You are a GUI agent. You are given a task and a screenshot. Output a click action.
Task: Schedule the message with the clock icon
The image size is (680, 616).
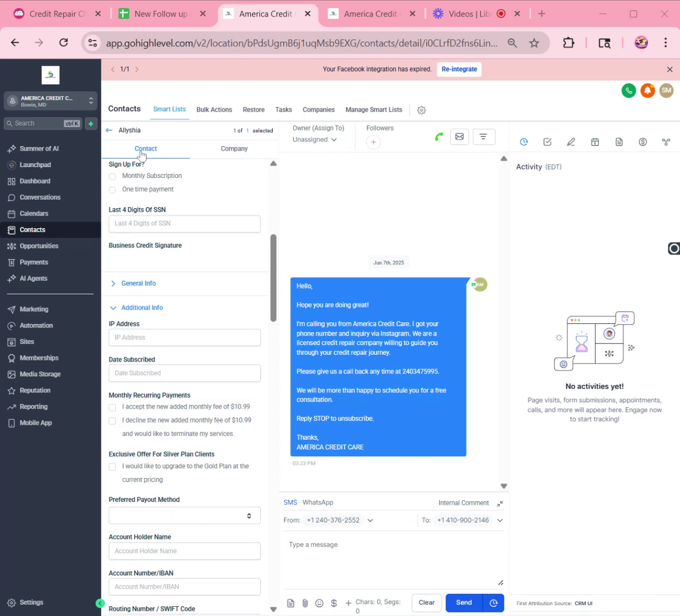493,603
